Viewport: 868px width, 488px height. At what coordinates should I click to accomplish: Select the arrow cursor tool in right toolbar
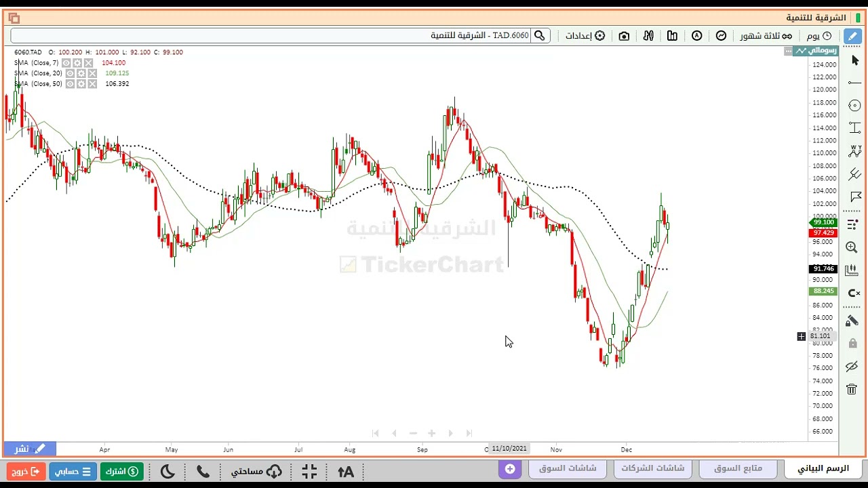pos(854,61)
